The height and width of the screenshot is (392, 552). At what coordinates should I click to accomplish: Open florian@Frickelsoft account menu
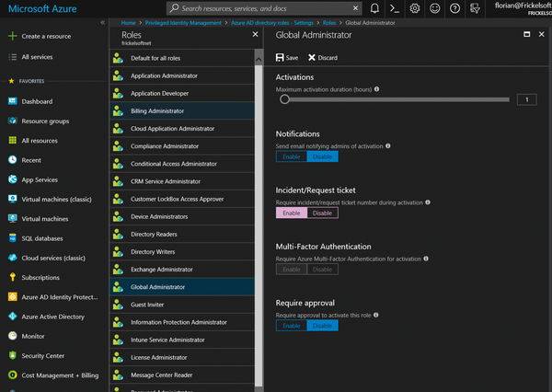523,8
